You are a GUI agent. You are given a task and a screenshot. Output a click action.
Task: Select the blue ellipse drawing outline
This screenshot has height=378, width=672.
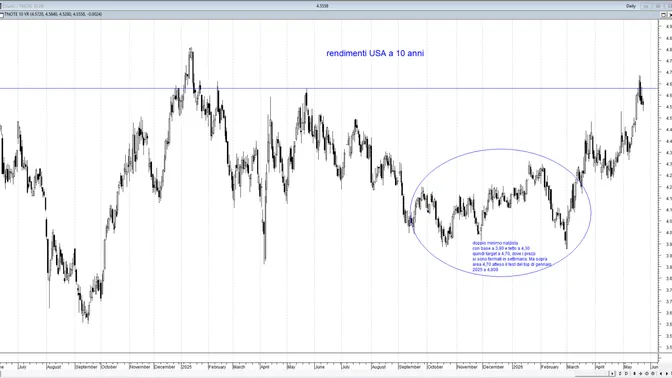coord(501,150)
